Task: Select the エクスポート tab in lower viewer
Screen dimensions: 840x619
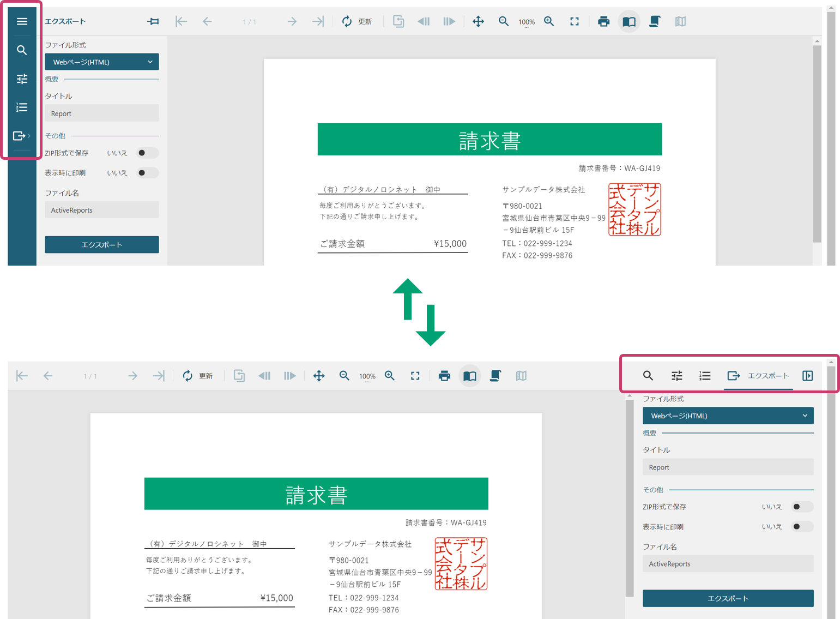Action: [x=758, y=376]
